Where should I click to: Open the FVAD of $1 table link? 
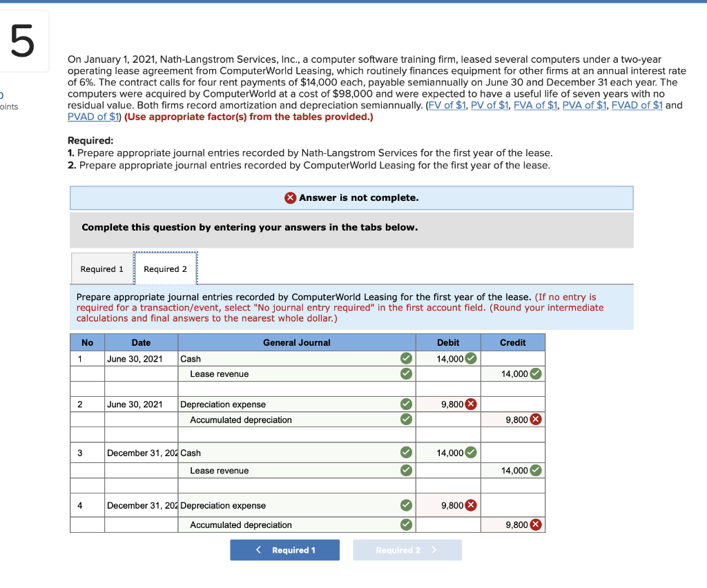point(637,106)
